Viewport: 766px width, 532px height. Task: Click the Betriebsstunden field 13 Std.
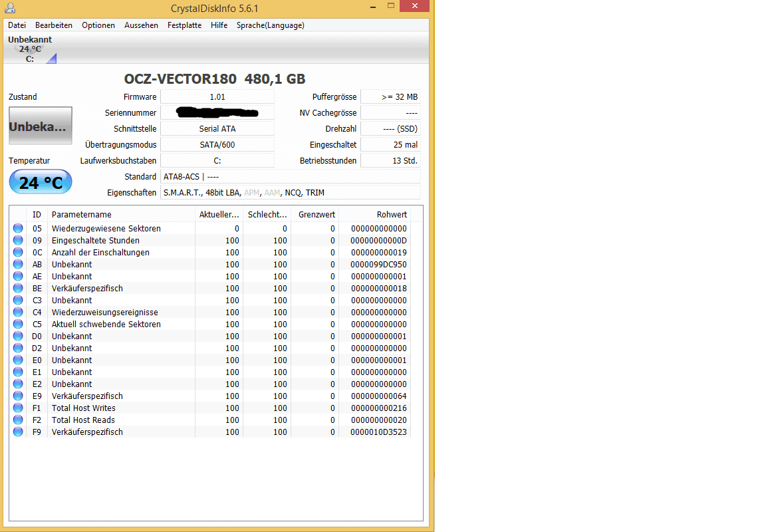[391, 161]
